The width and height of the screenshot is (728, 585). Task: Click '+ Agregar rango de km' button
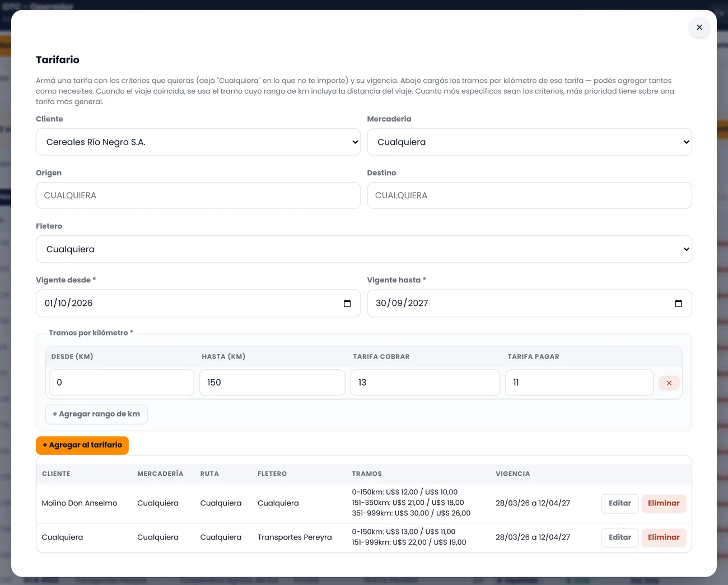click(x=96, y=414)
